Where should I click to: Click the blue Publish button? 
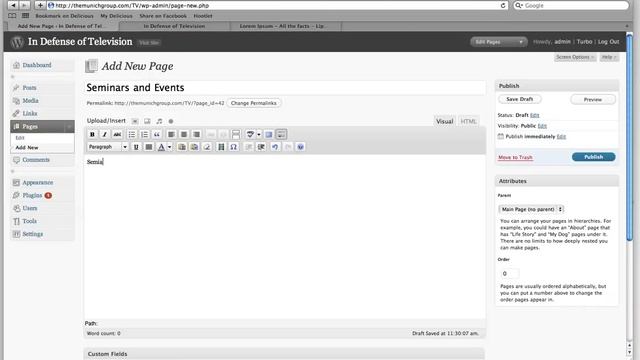click(593, 157)
